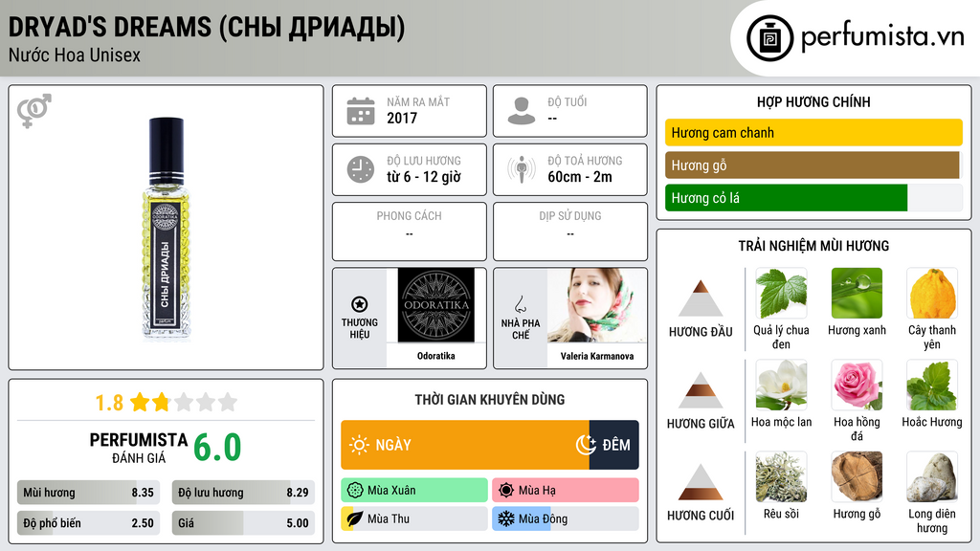Click the Valeria Karmanova name link
The image size is (980, 551).
[597, 356]
